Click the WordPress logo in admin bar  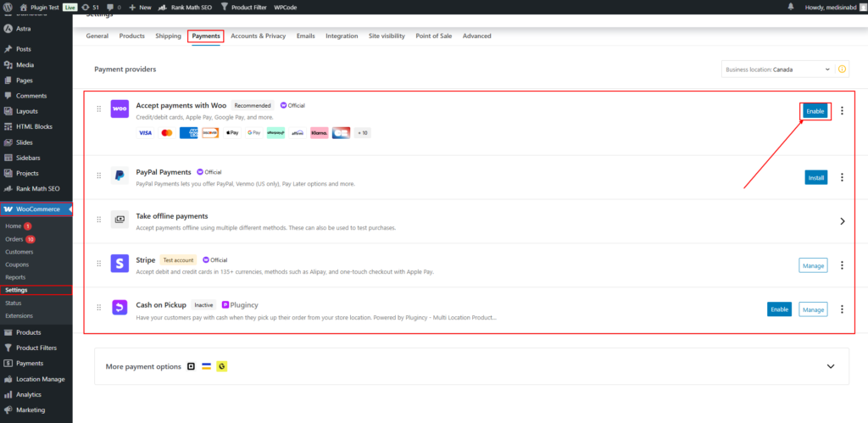(8, 7)
